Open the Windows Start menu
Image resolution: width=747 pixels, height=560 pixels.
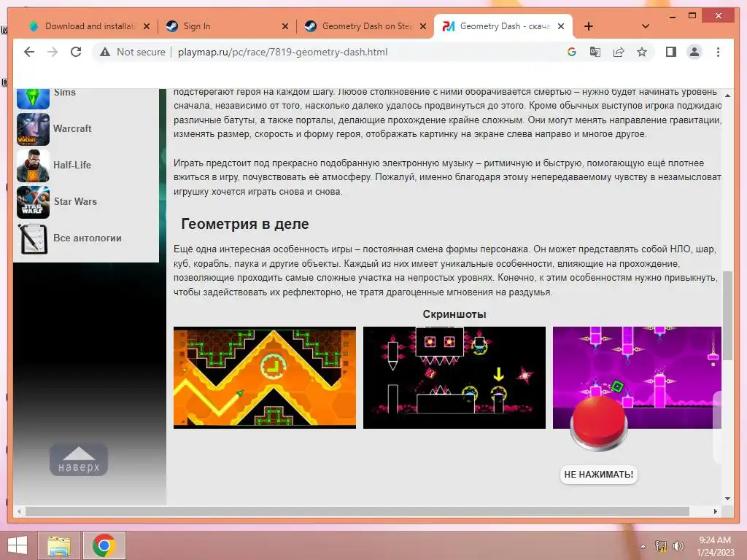click(18, 545)
